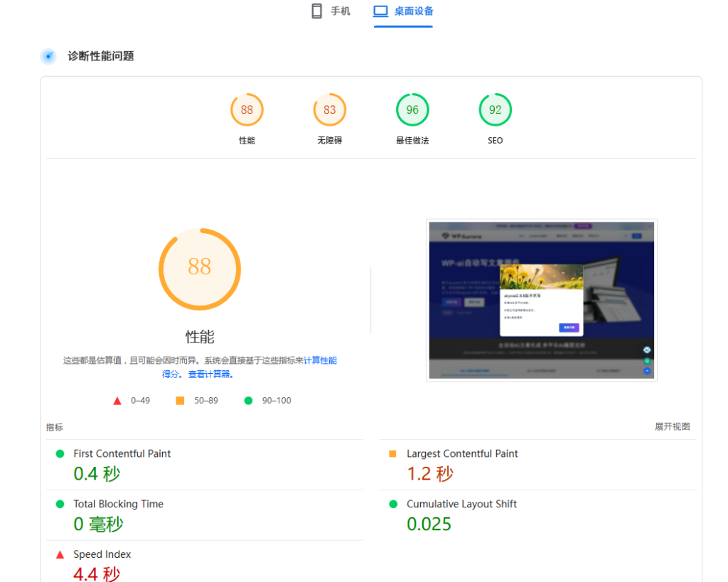Switch to the 桌面设备 tab
This screenshot has height=582, width=728.
click(x=402, y=10)
